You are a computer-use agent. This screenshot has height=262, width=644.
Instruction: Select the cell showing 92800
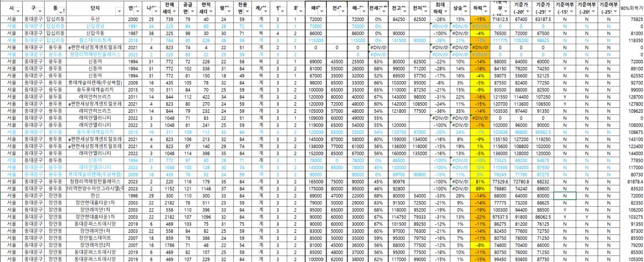[398, 188]
